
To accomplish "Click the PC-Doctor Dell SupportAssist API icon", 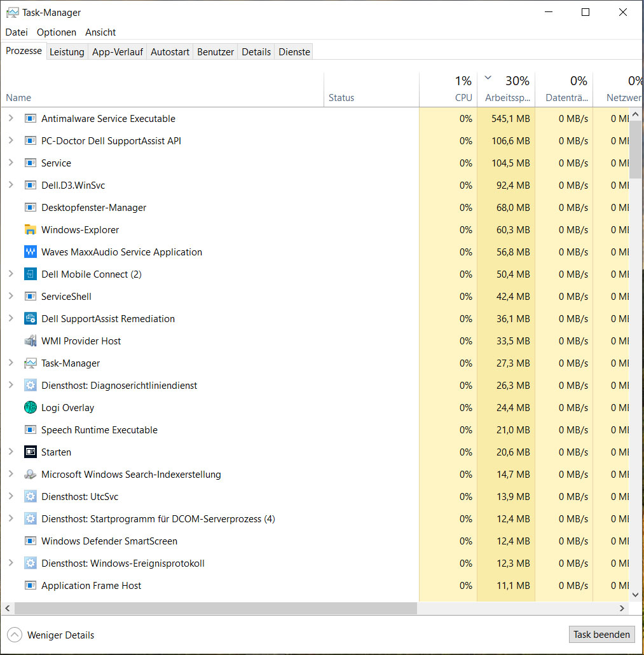I will 30,141.
